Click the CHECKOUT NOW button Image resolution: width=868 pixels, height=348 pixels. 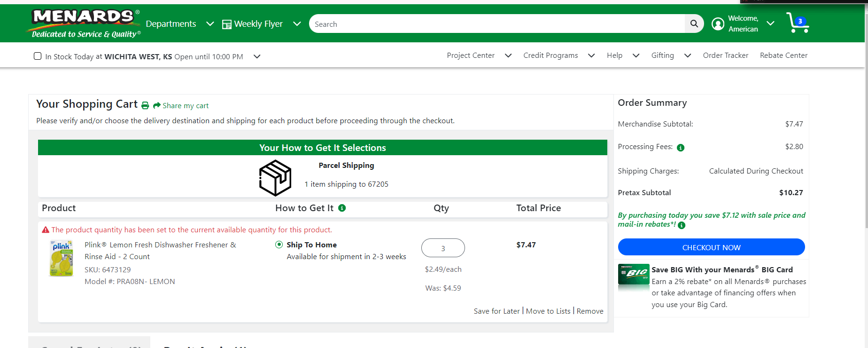point(711,247)
